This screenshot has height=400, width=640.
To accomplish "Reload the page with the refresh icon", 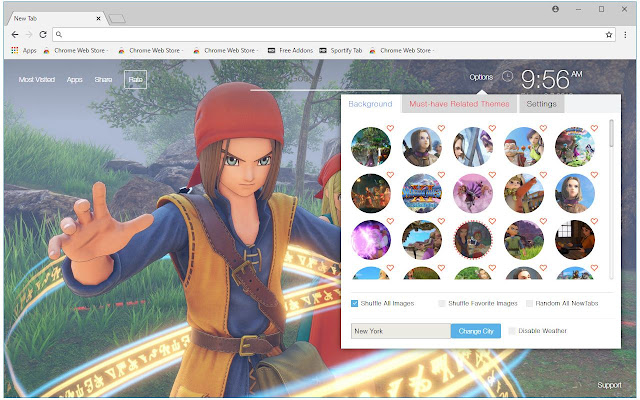I will coord(43,35).
